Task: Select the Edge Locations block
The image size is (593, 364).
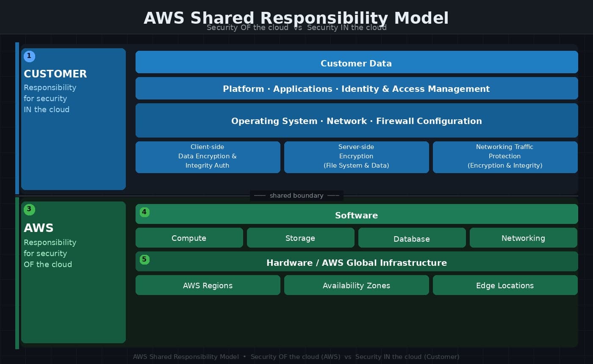Action: point(505,285)
